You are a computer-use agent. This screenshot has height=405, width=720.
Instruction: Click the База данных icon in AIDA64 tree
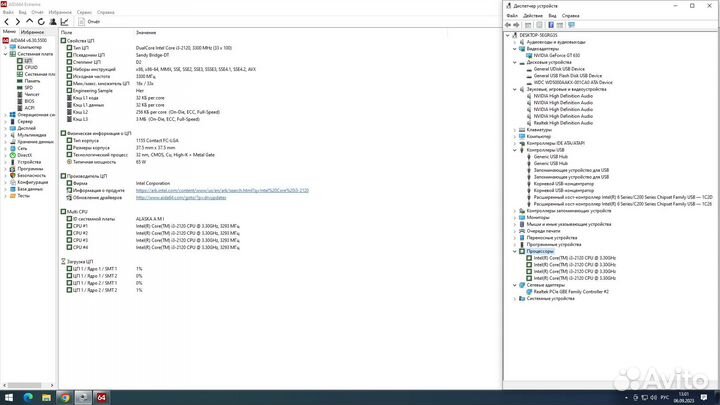(13, 189)
